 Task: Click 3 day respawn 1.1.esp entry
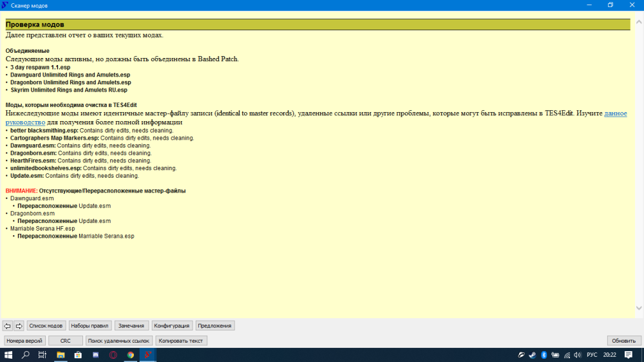(40, 68)
